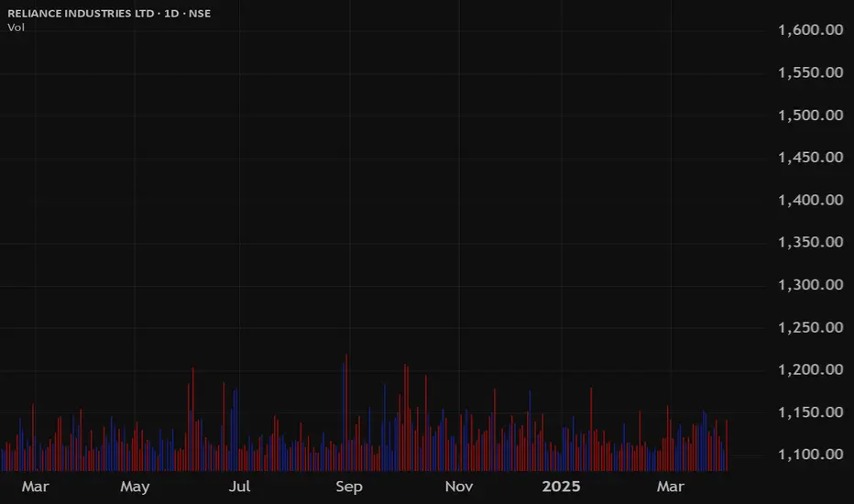Viewport: 854px width, 504px height.
Task: Select the Vol indicator label
Action: click(x=16, y=27)
